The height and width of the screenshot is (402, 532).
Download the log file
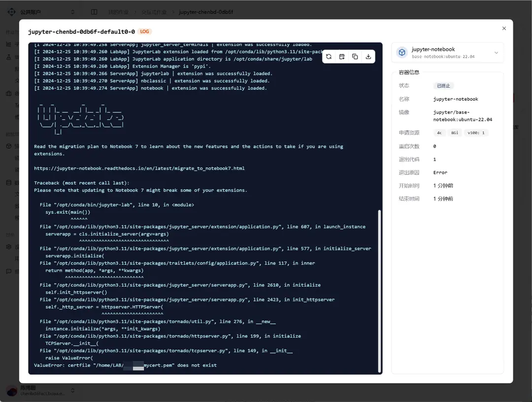click(x=368, y=57)
